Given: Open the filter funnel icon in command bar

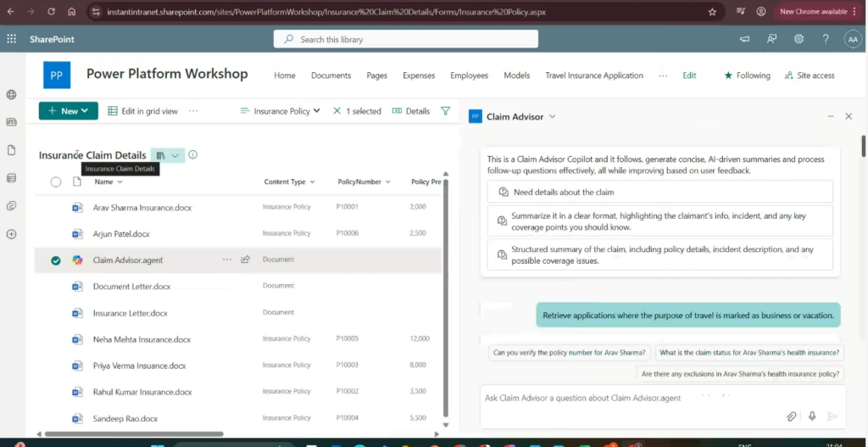Looking at the screenshot, I should [x=445, y=111].
